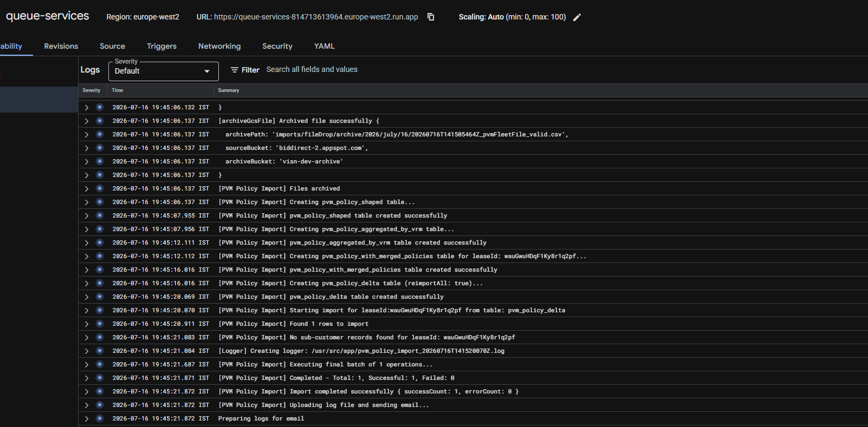Screen dimensions: 868x427
Task: Click severity icon of archivePath log row
Action: click(x=100, y=134)
